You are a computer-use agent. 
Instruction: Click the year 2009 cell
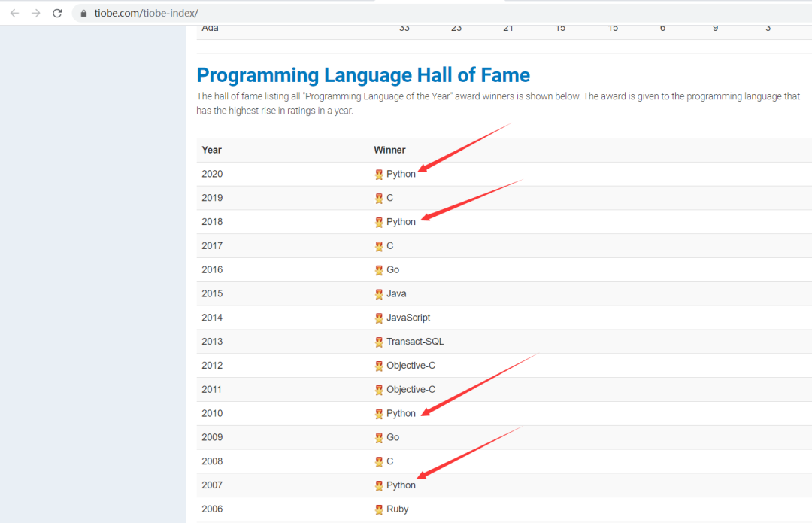[212, 437]
